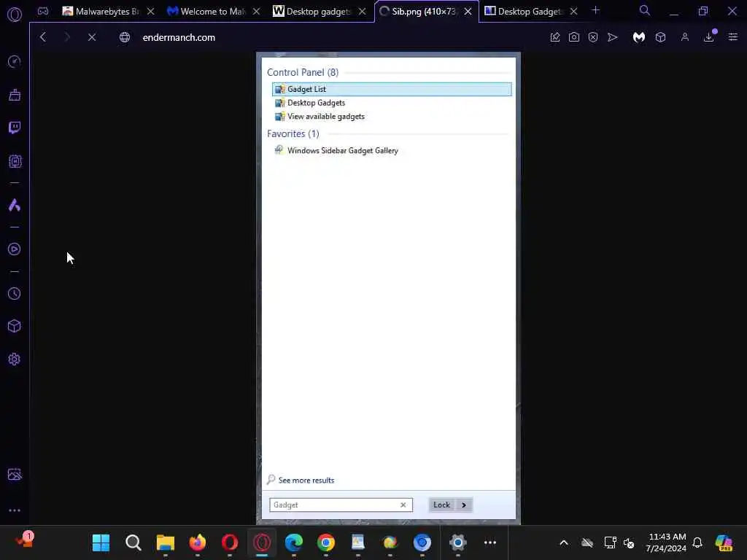Open Google Chrome from taskbar
This screenshot has height=560, width=747.
coord(326,542)
